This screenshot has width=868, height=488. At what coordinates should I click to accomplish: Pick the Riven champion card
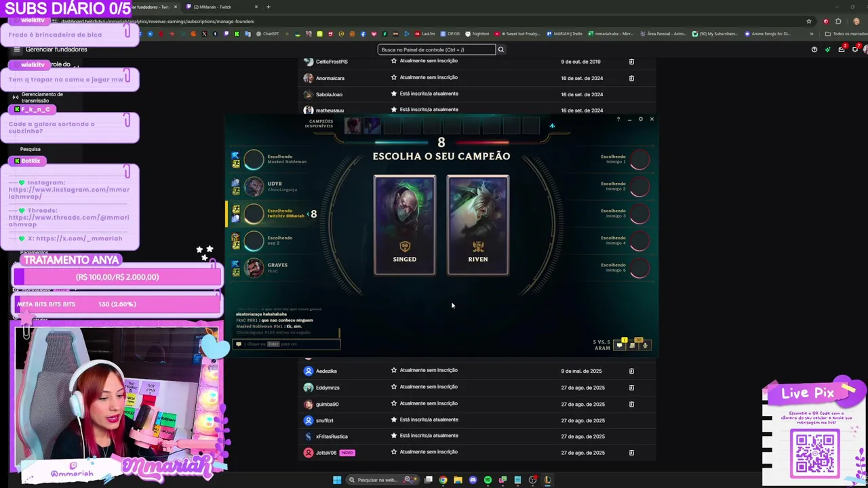[x=478, y=225]
